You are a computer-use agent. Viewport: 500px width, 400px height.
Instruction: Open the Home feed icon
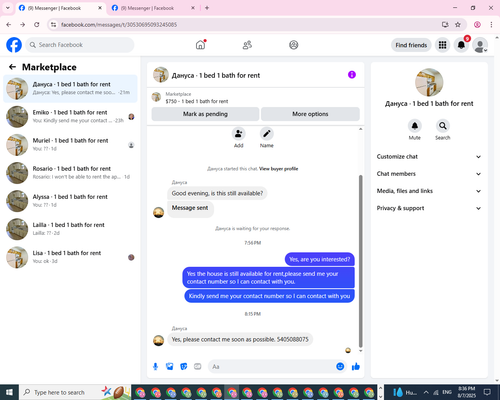click(200, 45)
